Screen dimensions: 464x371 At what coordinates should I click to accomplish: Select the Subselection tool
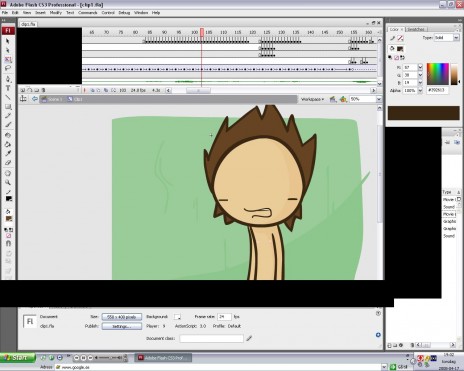[8, 50]
